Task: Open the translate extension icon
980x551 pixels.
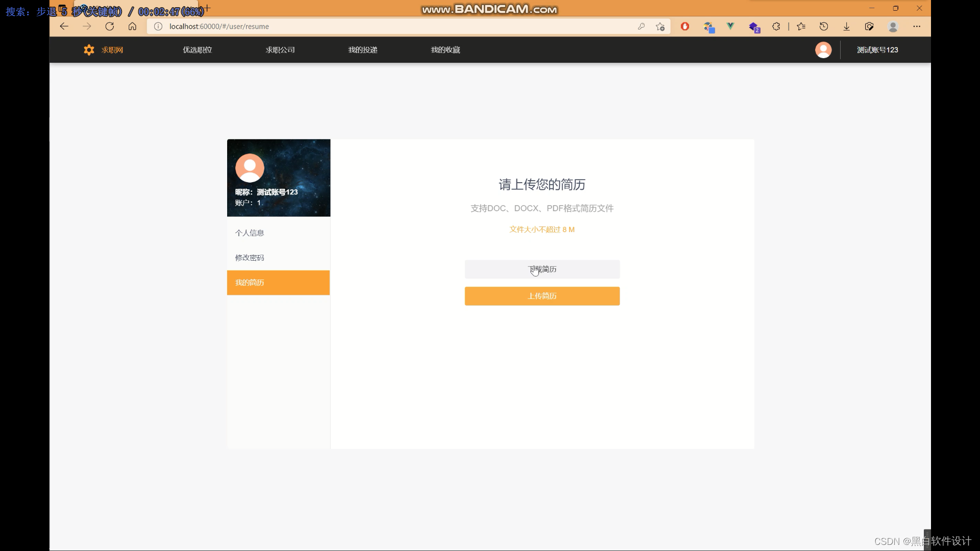Action: click(x=709, y=27)
